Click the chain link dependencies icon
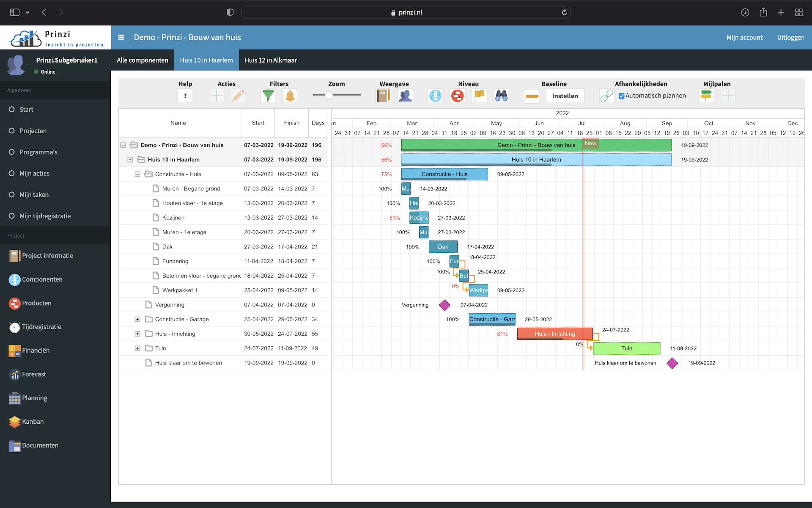Image resolution: width=812 pixels, height=508 pixels. pyautogui.click(x=606, y=96)
